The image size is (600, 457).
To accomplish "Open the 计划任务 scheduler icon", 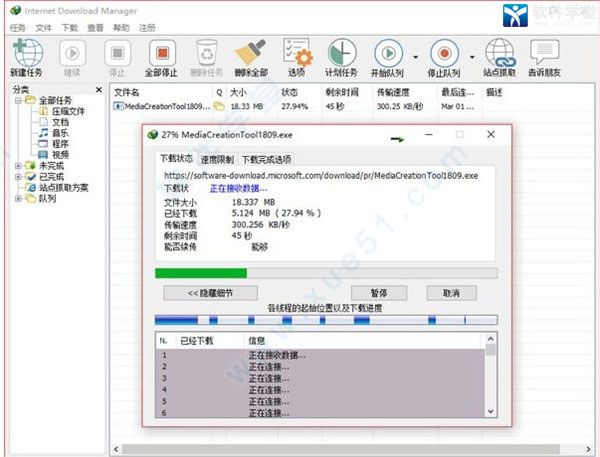I will click(x=342, y=53).
